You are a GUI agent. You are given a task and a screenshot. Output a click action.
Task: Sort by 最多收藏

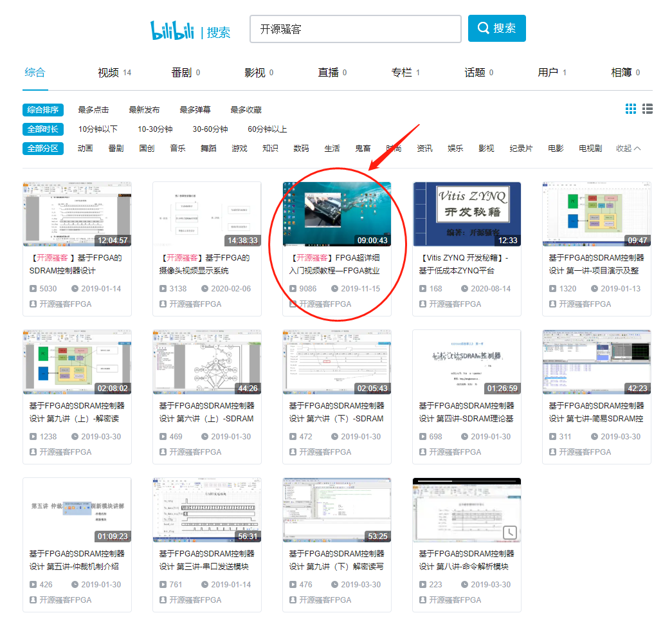pyautogui.click(x=246, y=110)
